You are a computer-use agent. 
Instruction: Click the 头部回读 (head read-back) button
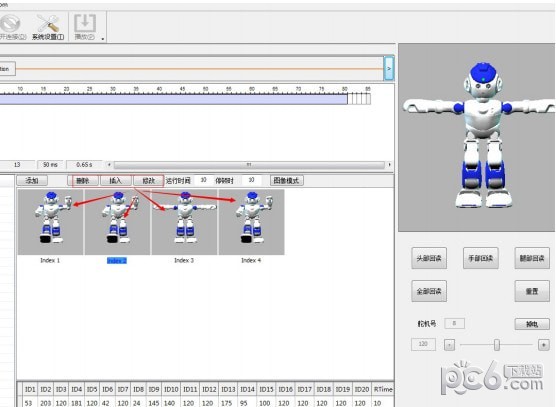429,258
